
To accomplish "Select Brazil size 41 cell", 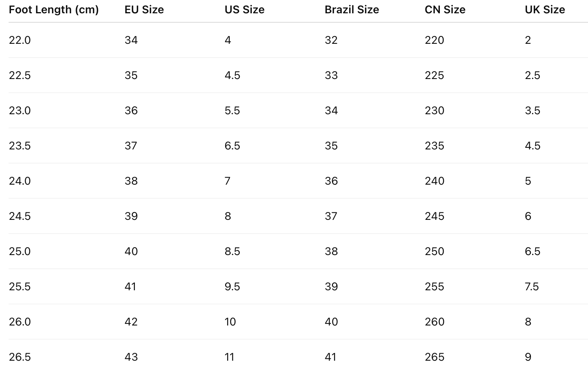I will (330, 357).
